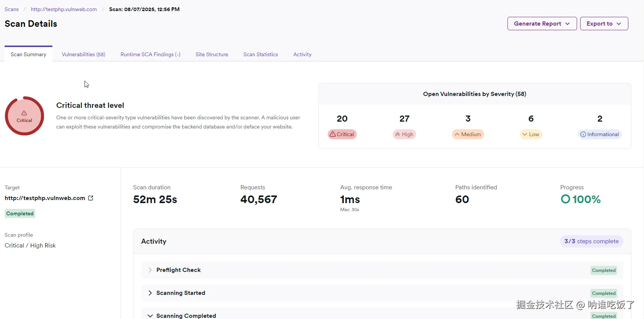Viewport: 644px width, 319px height.
Task: Collapse the Scanning Completed step
Action: 150,316
